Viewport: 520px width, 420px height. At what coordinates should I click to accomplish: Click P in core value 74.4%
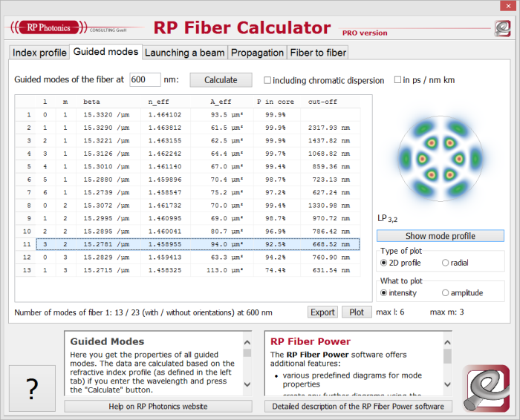(277, 270)
